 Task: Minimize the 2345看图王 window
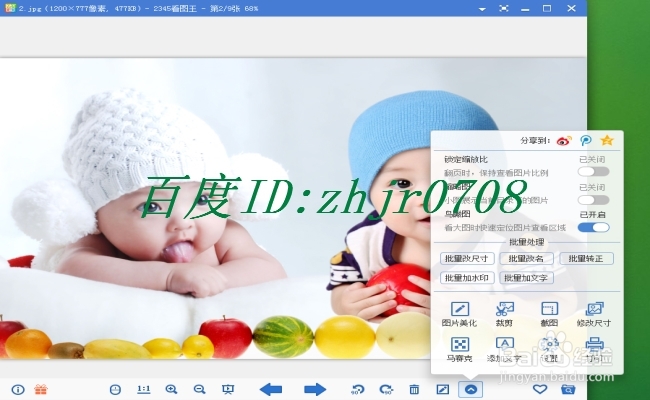tap(525, 9)
